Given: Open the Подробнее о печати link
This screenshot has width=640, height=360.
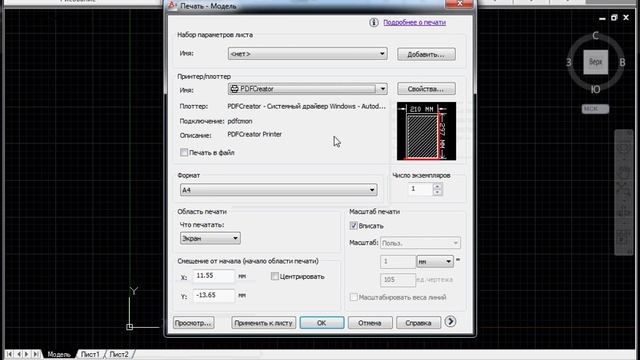Looking at the screenshot, I should (414, 22).
